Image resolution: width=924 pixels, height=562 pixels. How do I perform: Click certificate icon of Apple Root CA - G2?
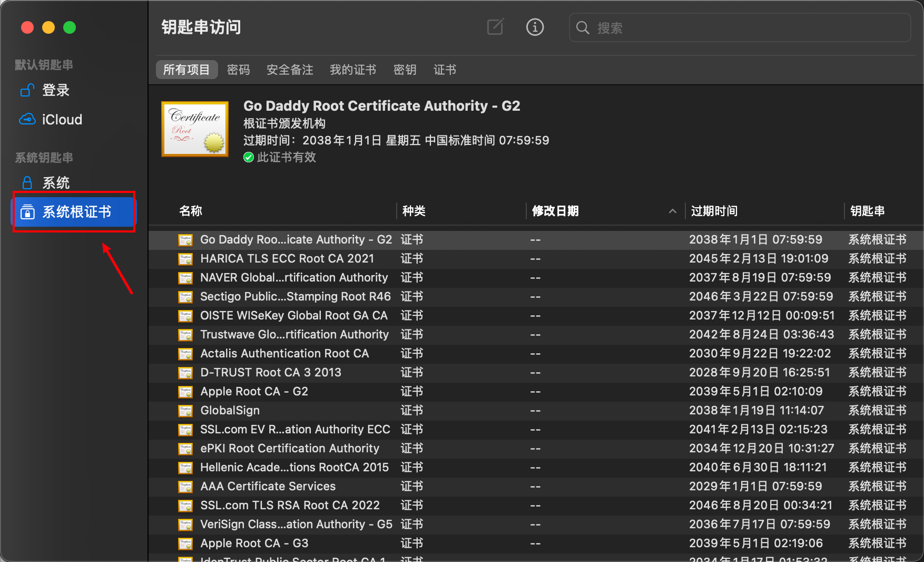[x=185, y=392]
